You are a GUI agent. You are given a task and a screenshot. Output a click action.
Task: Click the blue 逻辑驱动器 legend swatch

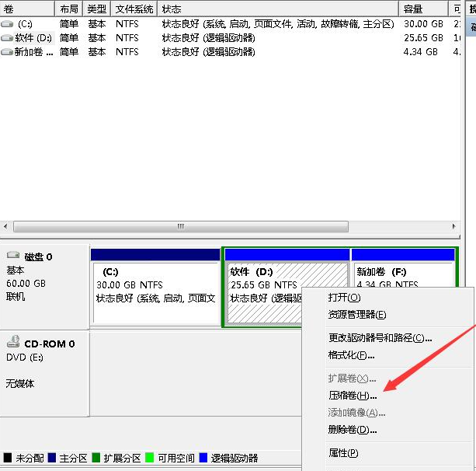[x=203, y=457]
